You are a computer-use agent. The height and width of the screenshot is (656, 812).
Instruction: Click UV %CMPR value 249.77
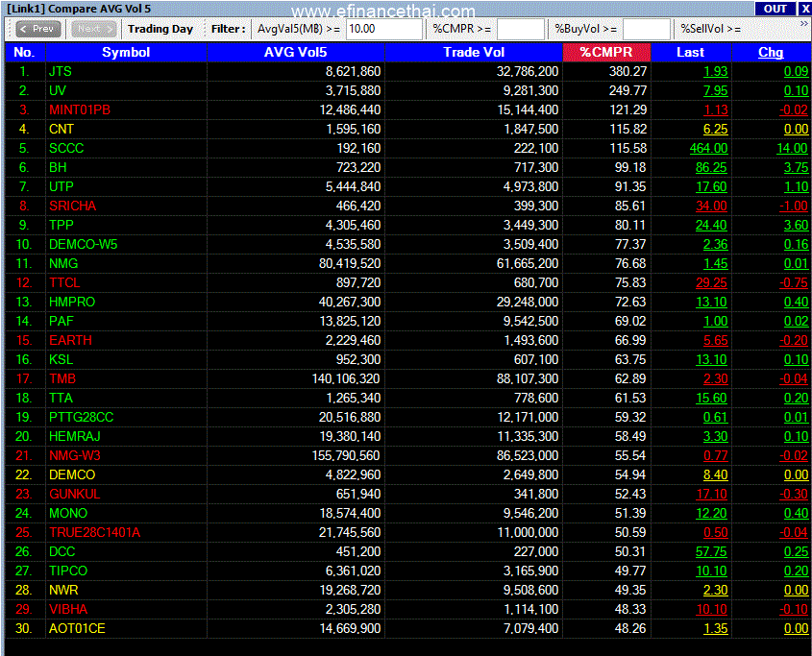click(x=627, y=90)
